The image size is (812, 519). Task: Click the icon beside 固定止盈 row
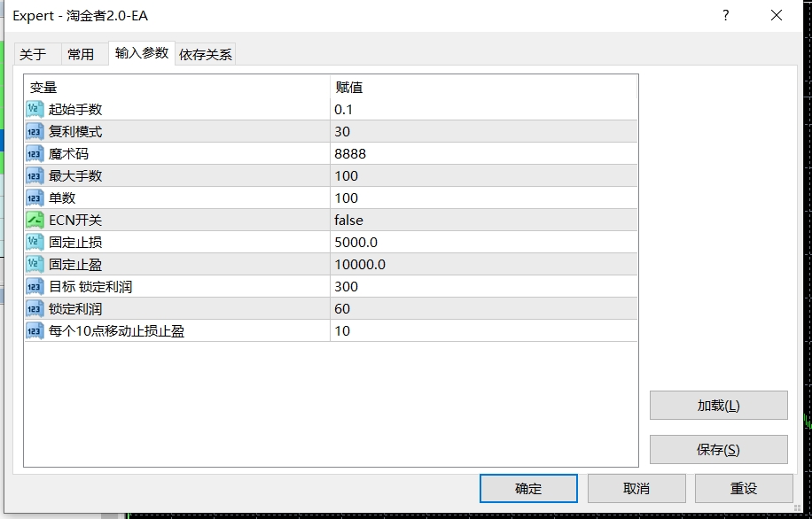pyautogui.click(x=35, y=264)
